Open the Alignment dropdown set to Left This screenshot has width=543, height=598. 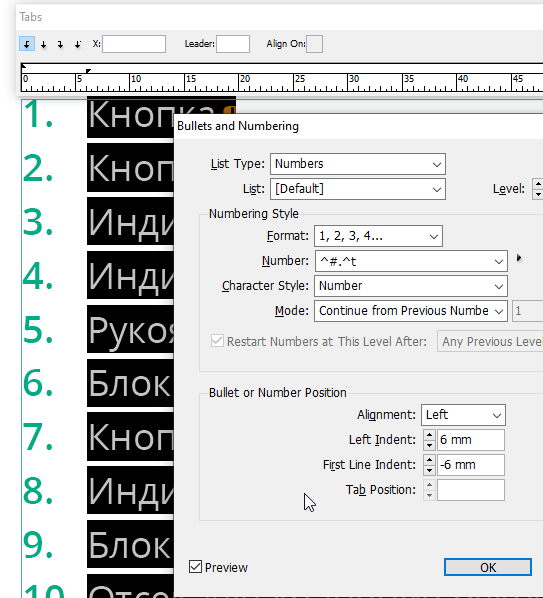tap(463, 415)
